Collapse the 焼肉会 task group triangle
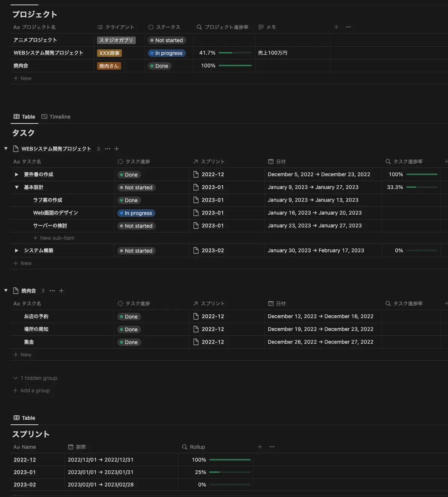The image size is (448, 497). tap(6, 291)
